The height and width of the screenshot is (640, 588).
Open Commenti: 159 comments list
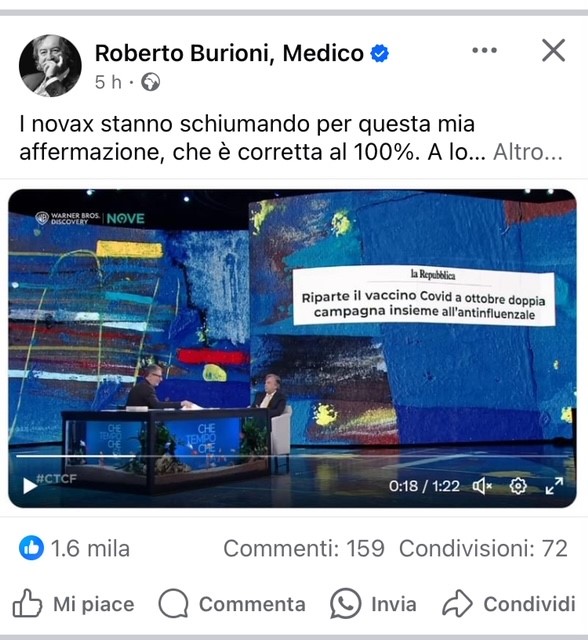[x=304, y=548]
